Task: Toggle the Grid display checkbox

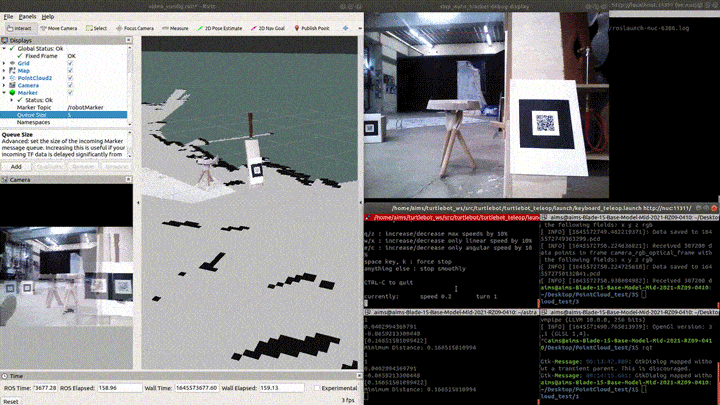Action: [x=70, y=63]
